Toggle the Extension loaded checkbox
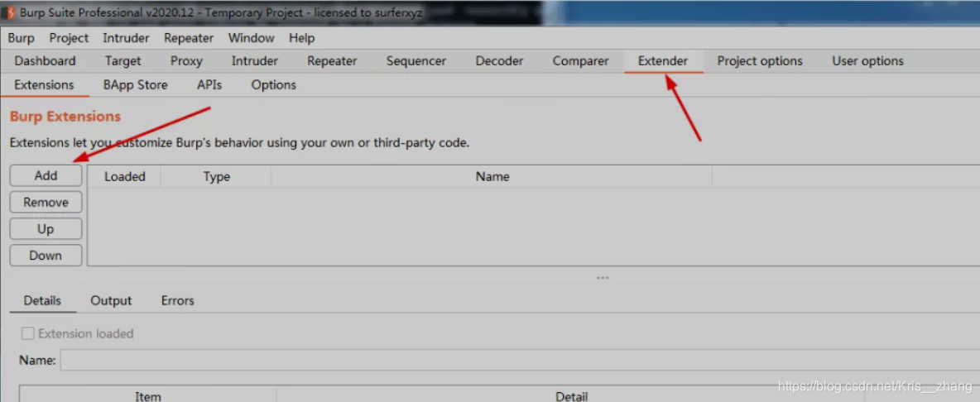Viewport: 980px width, 402px height. (28, 334)
